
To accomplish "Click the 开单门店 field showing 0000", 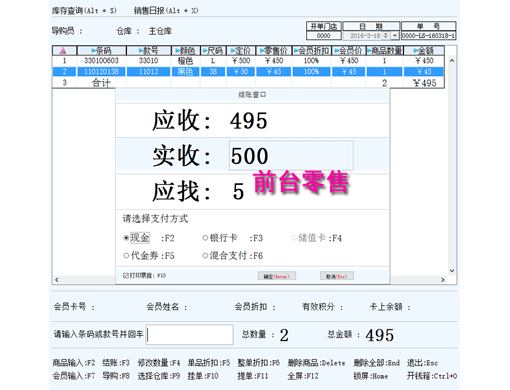I will 323,35.
